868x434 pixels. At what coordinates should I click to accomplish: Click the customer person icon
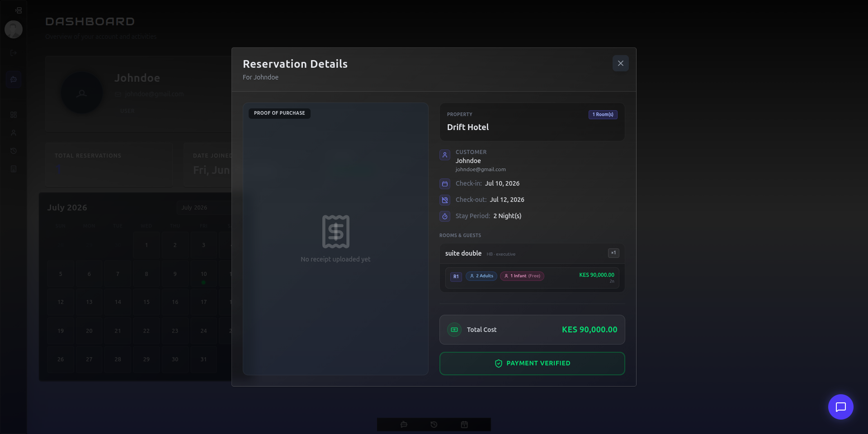tap(445, 155)
